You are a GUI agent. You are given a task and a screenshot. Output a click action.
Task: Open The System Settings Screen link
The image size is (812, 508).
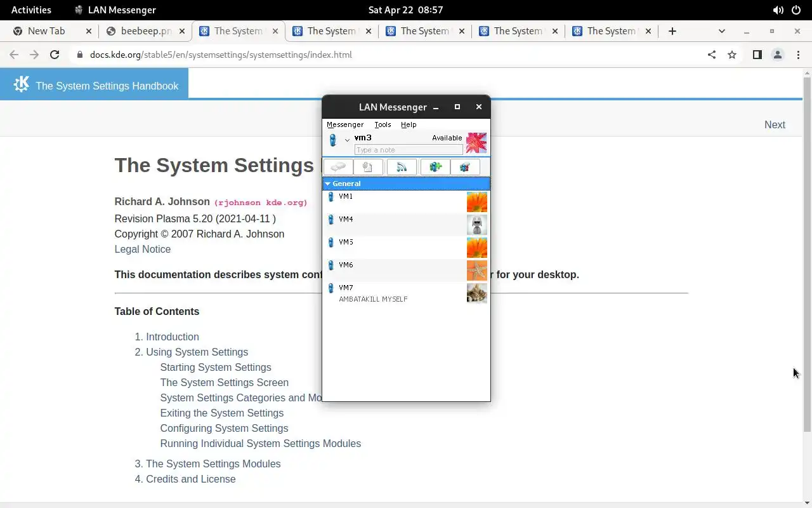click(x=224, y=382)
